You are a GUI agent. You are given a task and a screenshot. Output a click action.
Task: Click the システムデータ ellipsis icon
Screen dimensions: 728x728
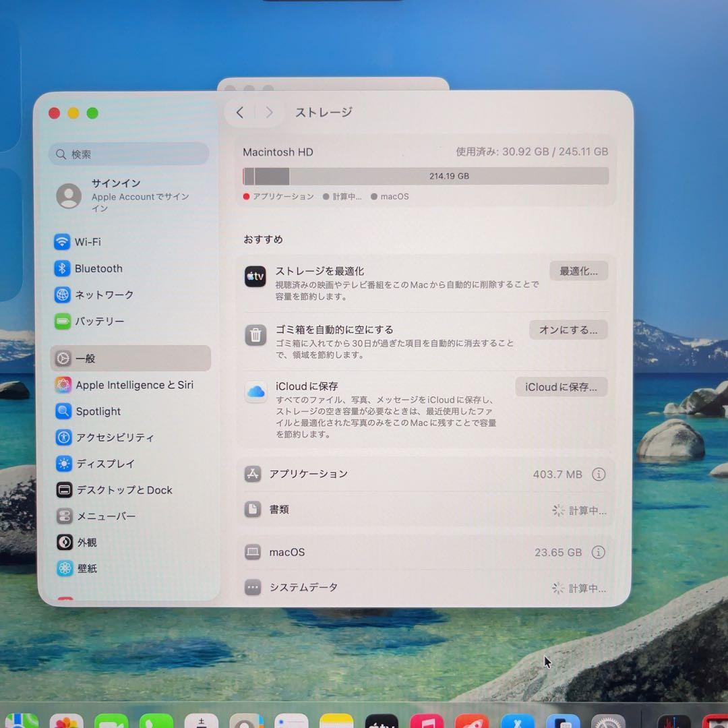[253, 587]
